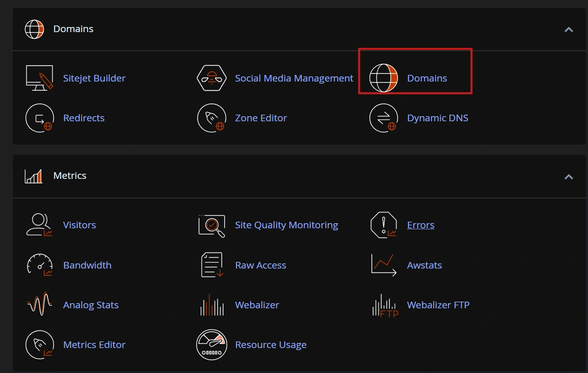View the Bandwidth link
The width and height of the screenshot is (588, 373).
tap(87, 265)
